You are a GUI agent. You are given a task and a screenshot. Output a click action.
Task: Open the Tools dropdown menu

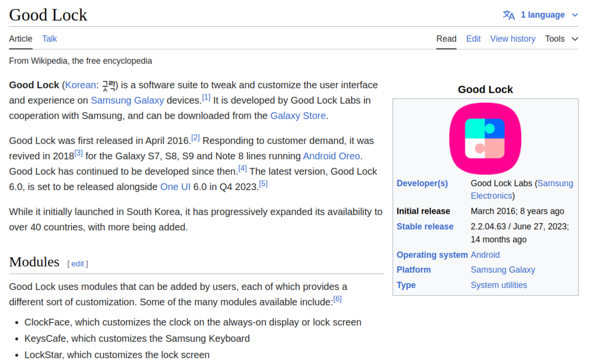561,39
